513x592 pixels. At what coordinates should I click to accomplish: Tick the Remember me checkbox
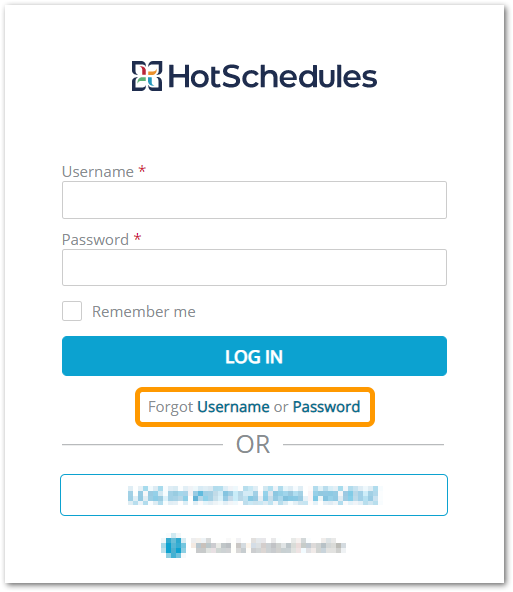tap(72, 311)
